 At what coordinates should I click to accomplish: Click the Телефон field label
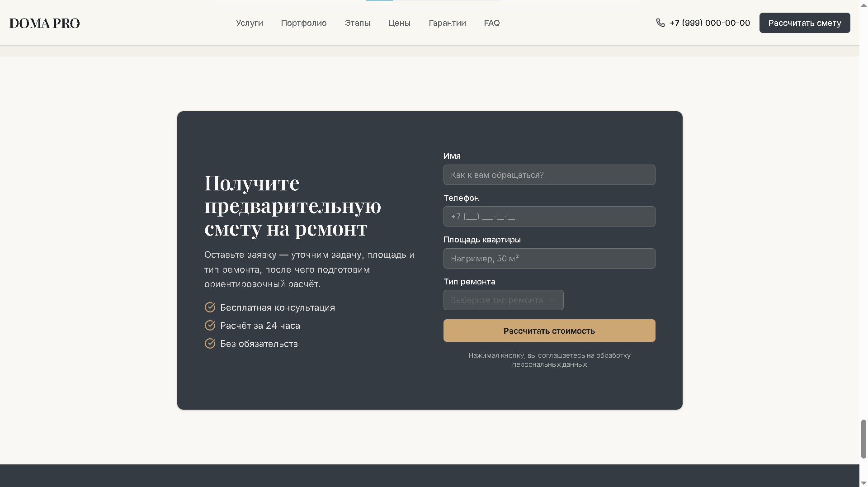coord(461,198)
